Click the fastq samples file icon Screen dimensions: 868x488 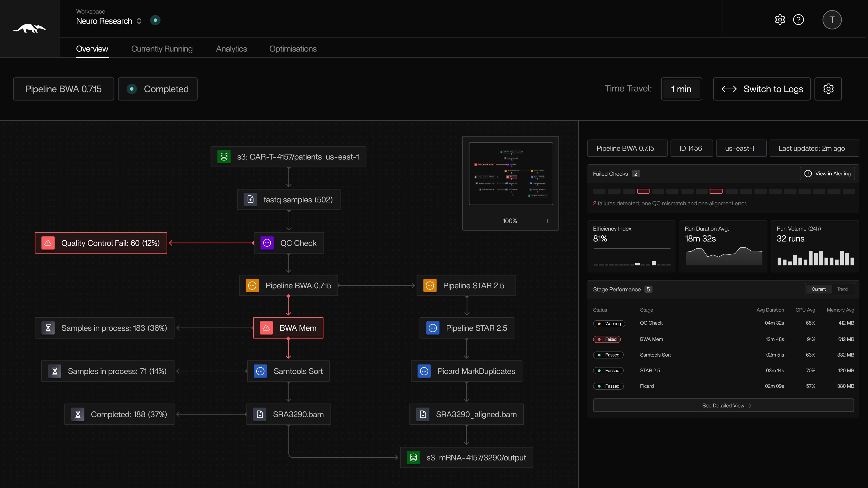coord(250,199)
